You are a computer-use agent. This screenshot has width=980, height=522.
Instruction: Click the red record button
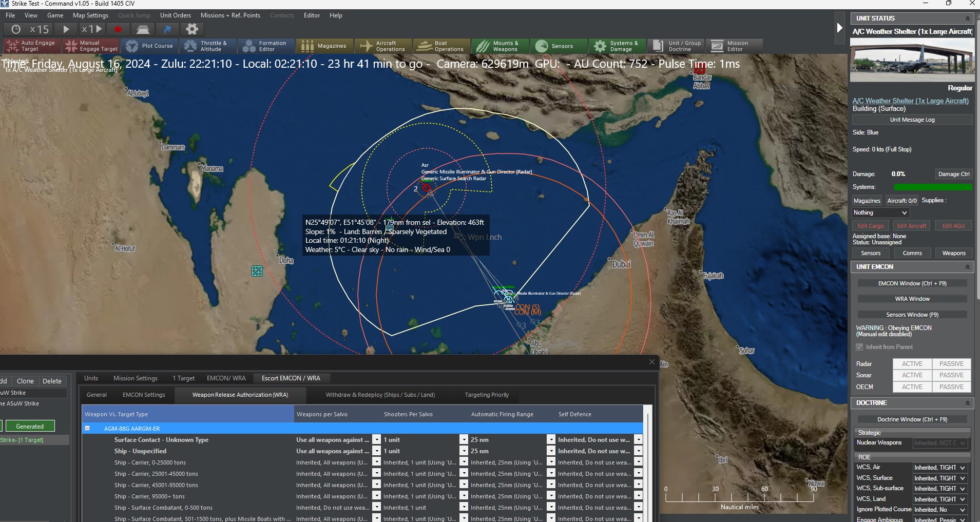click(x=118, y=29)
